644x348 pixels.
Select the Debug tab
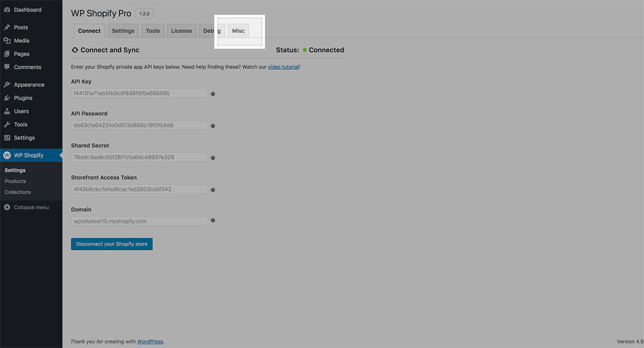tap(212, 31)
